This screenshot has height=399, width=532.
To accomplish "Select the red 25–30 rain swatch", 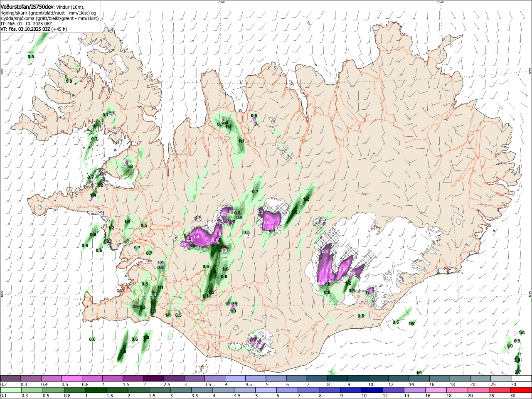I will [x=500, y=390].
